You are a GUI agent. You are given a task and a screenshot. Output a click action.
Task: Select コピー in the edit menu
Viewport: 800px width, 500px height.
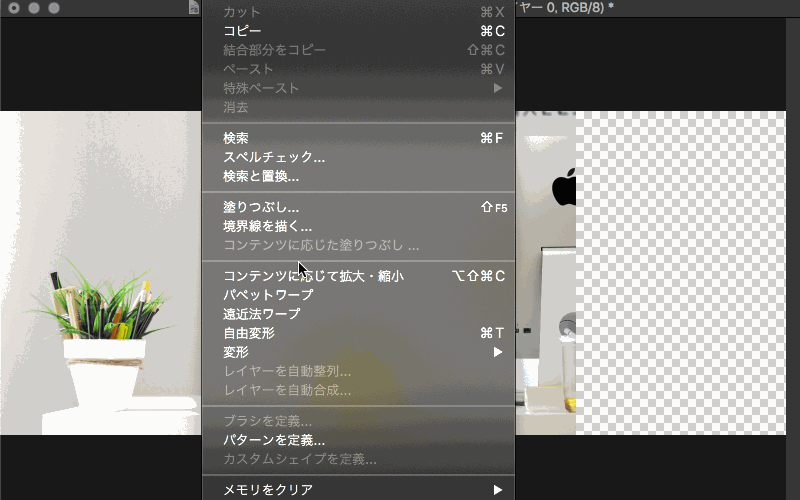tap(358, 31)
